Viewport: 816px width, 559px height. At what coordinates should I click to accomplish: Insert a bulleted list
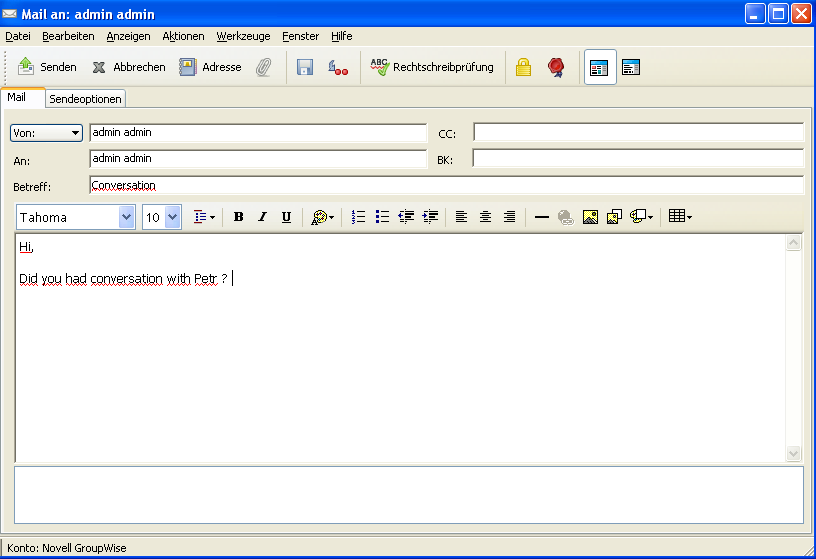[382, 217]
